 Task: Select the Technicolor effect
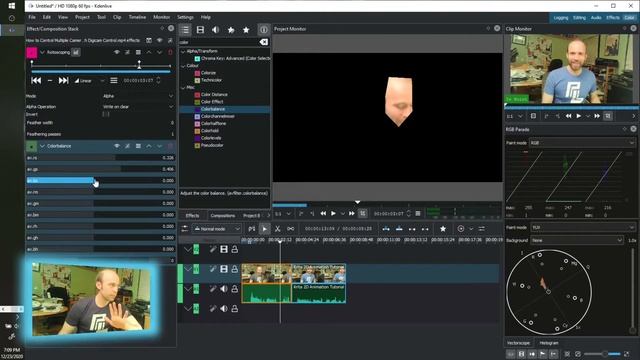pos(211,80)
